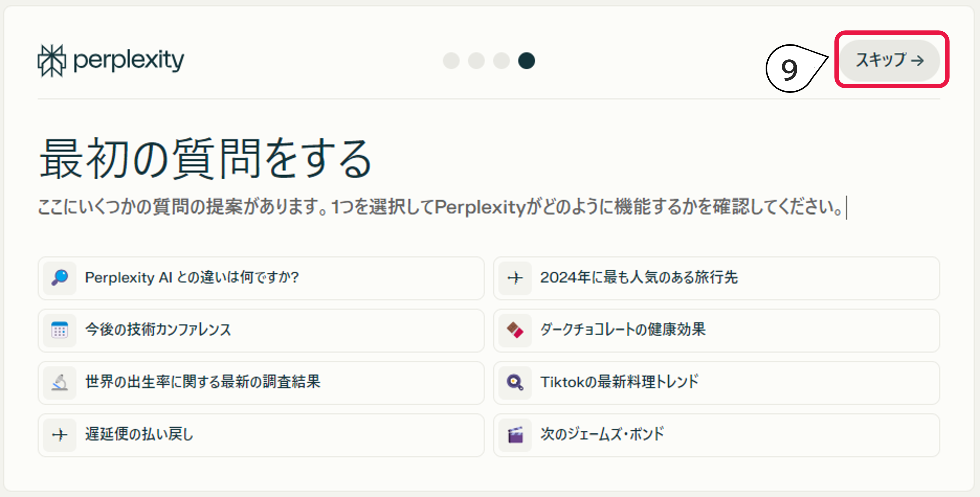Go to first onboarding step dot

451,61
